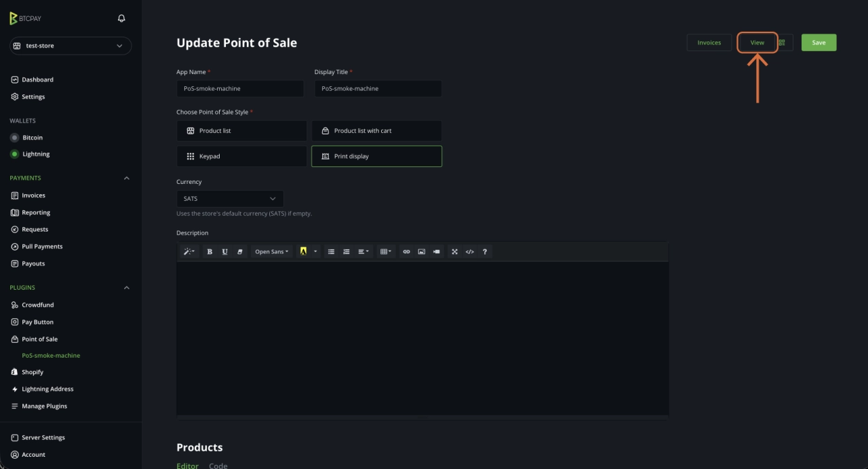Switch editor to code view icon

(469, 252)
